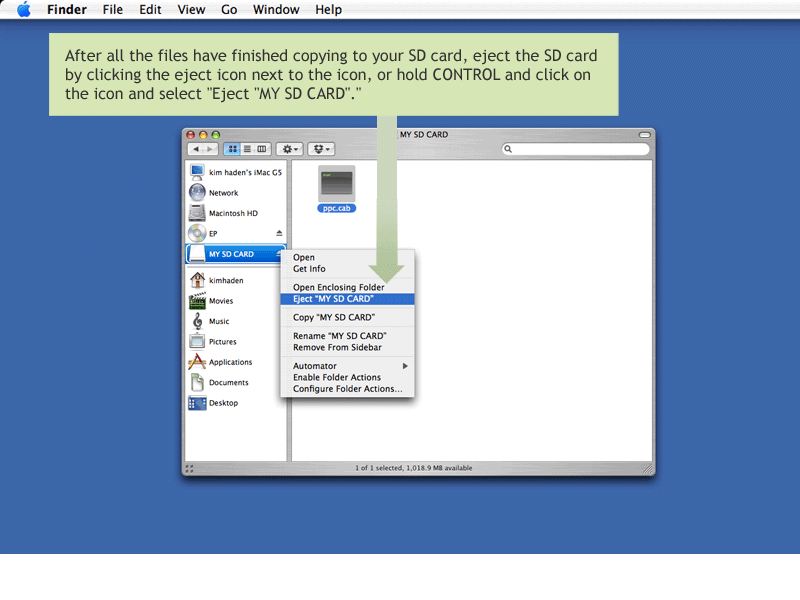Zoom the window with green button

pos(215,135)
